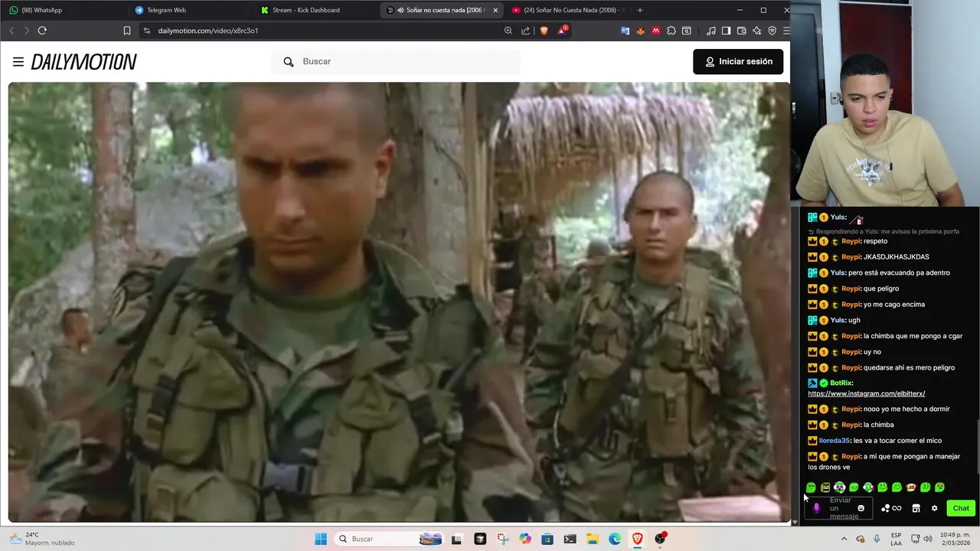The width and height of the screenshot is (980, 551).
Task: Switch to the YouTube Soñar No Cuesta Nada tab
Action: [x=567, y=10]
